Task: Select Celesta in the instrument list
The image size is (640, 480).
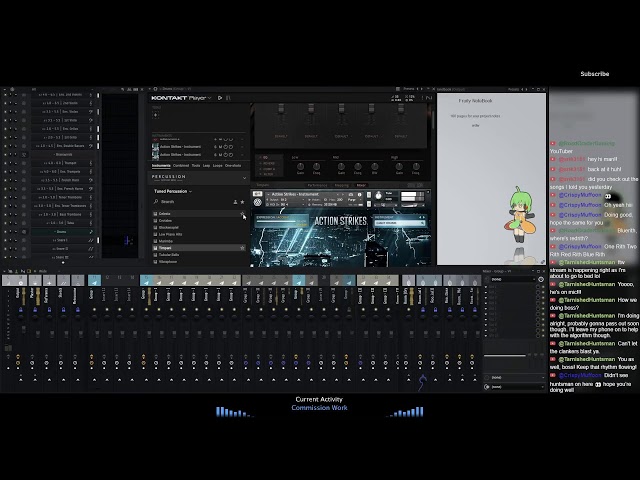Action: [198, 213]
